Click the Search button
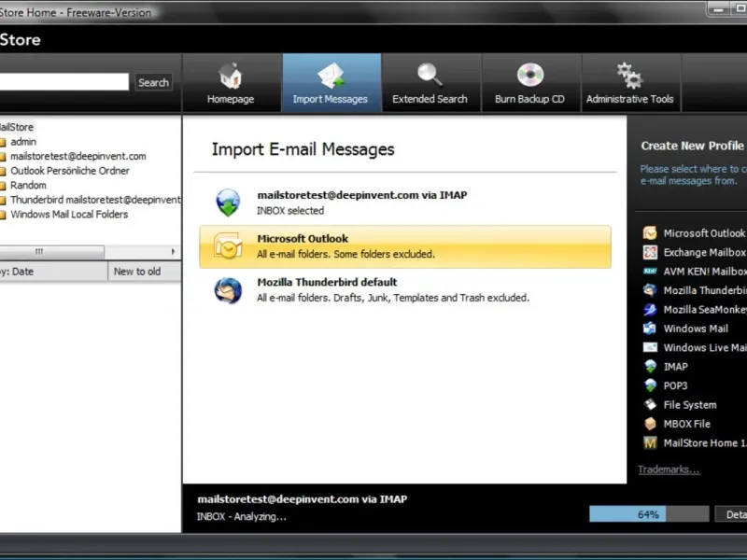This screenshot has height=560, width=747. click(153, 82)
